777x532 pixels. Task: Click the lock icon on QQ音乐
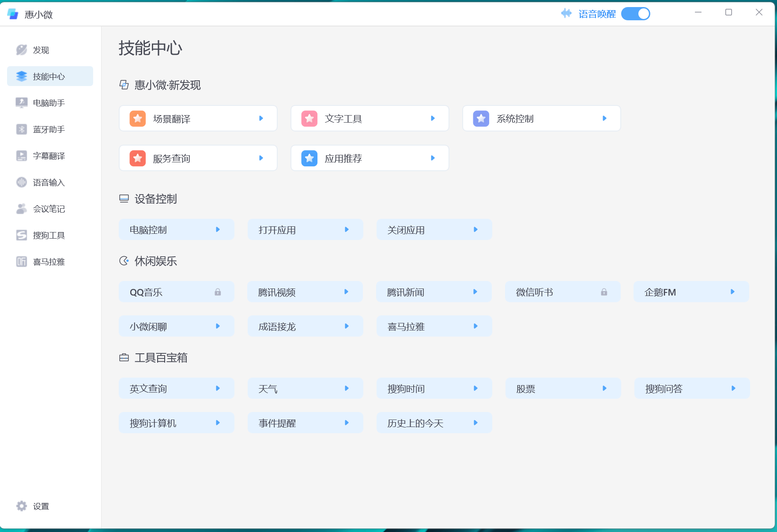coord(218,292)
